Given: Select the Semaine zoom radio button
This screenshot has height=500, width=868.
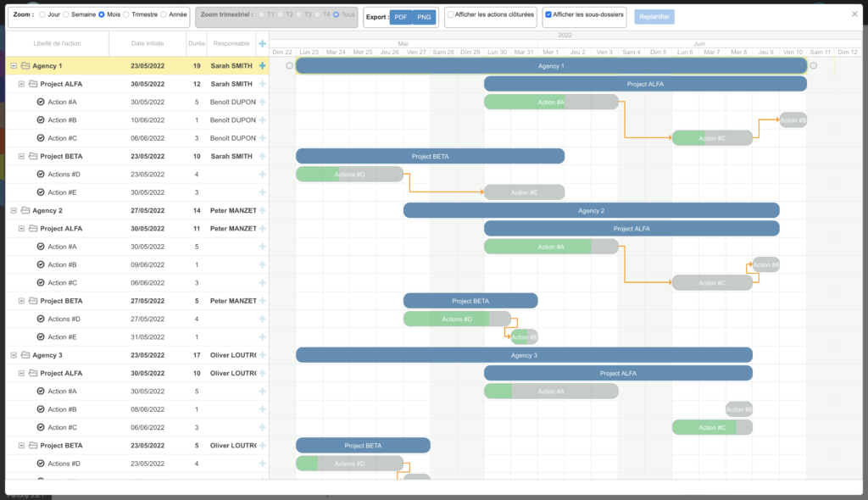Looking at the screenshot, I should pyautogui.click(x=65, y=15).
